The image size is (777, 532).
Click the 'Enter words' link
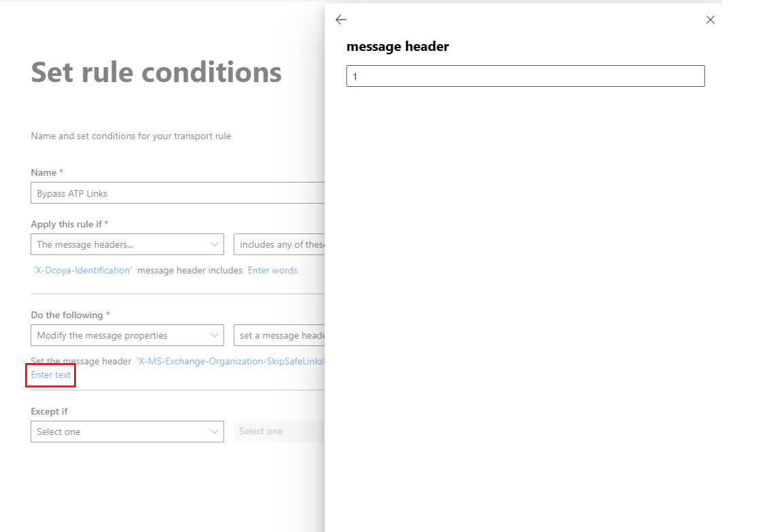(272, 270)
